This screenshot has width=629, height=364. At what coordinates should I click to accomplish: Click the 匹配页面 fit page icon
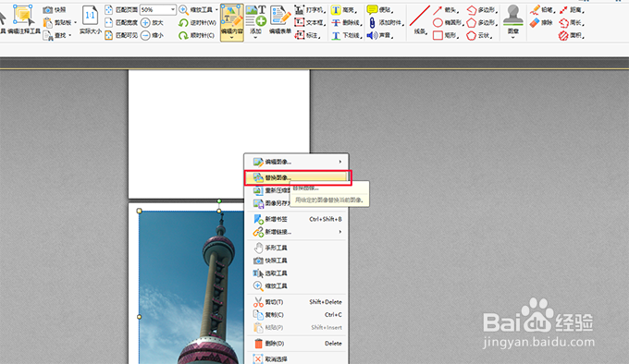click(x=109, y=9)
